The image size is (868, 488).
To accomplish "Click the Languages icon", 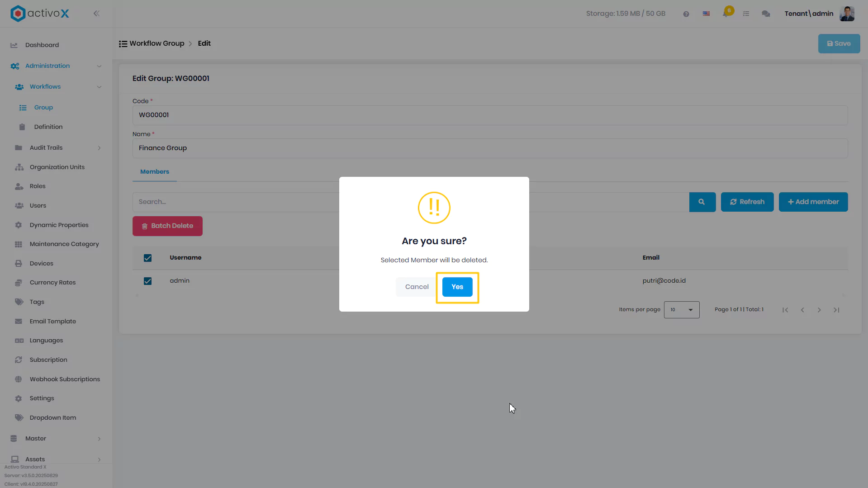I will click(x=19, y=341).
